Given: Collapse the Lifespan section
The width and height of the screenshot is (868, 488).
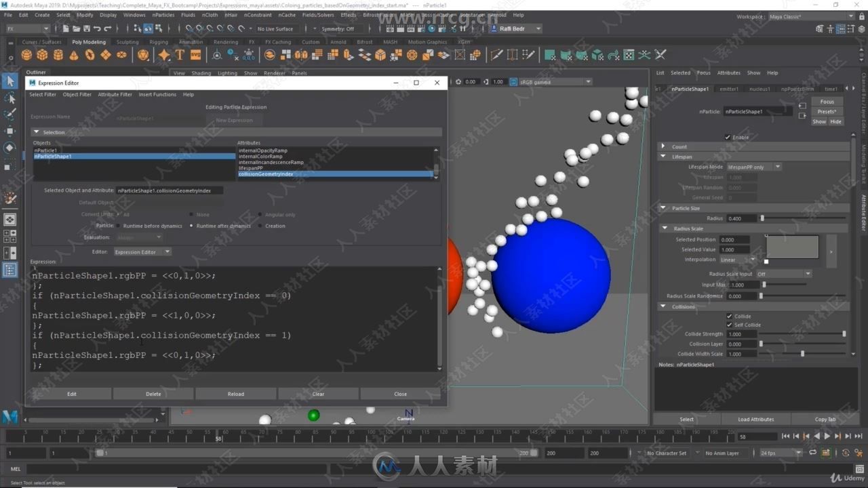Looking at the screenshot, I should coord(663,157).
